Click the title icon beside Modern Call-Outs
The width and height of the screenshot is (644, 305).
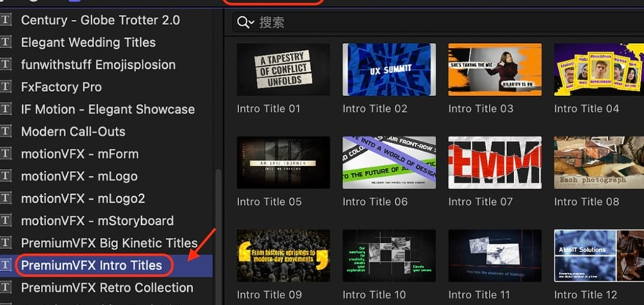(x=6, y=131)
